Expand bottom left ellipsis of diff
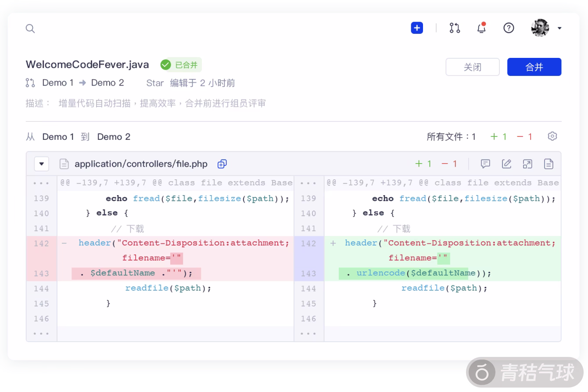This screenshot has height=392, width=588. click(x=41, y=334)
